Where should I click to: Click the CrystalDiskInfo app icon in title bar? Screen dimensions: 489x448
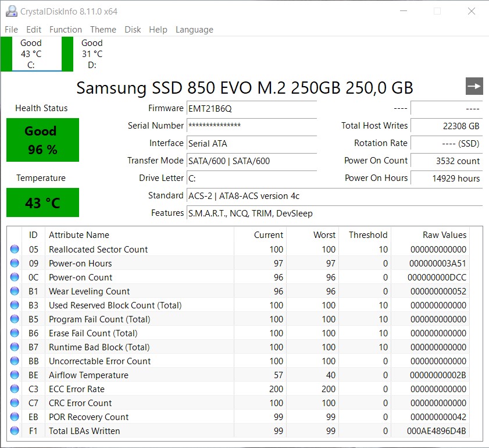tap(10, 11)
